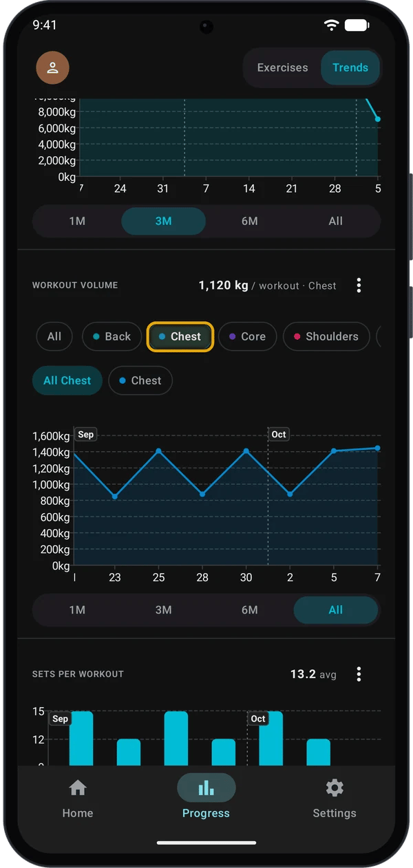The image size is (413, 868).
Task: Filter workout volume by Shoulders
Action: click(326, 336)
